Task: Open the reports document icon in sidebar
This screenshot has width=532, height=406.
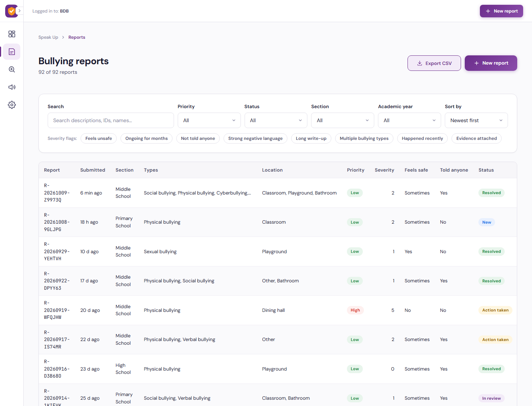Action: click(12, 52)
